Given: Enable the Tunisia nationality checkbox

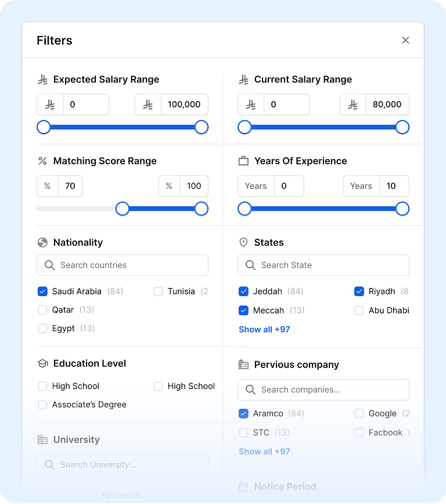Looking at the screenshot, I should pos(157,291).
